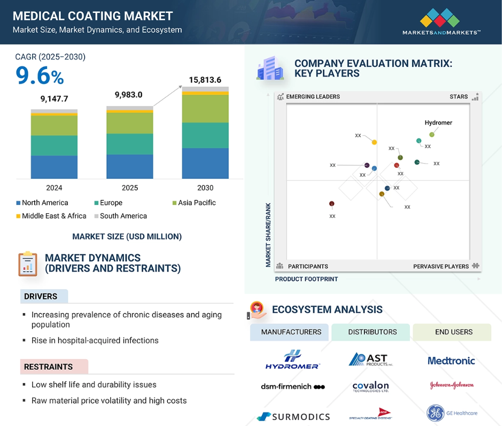Image resolution: width=504 pixels, height=426 pixels.
Task: Open the Hydromer logo under Manufacturers
Action: [x=292, y=359]
